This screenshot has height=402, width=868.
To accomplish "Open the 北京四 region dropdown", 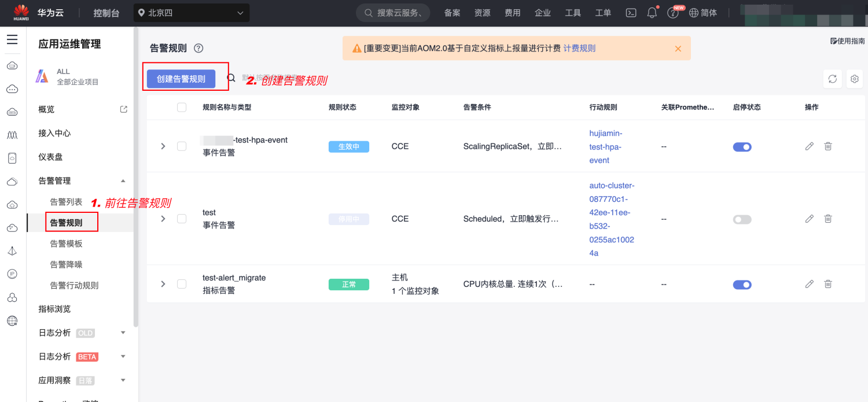I will point(192,13).
